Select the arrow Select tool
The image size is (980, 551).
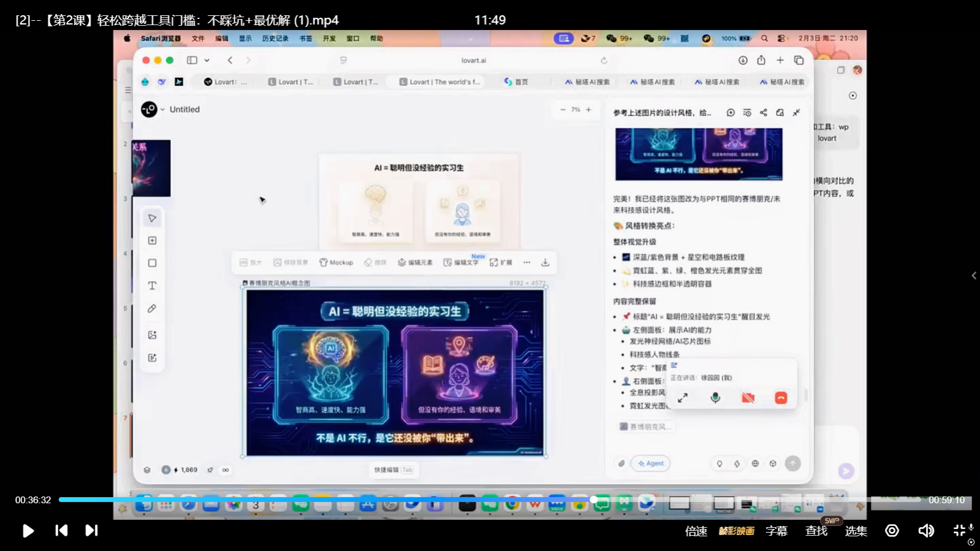click(152, 218)
